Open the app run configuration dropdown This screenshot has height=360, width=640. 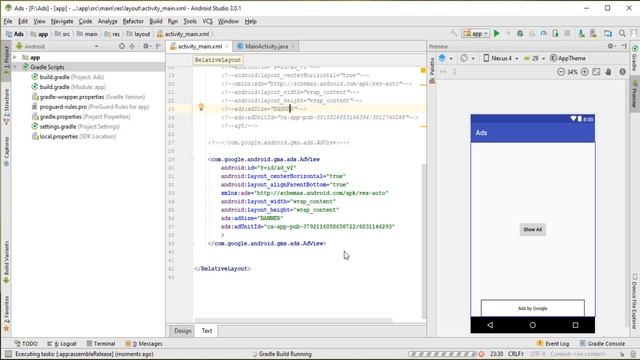476,34
